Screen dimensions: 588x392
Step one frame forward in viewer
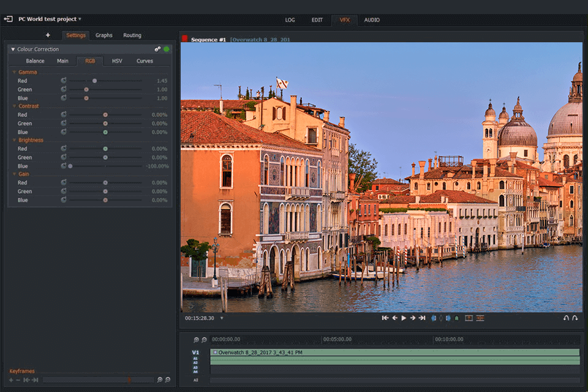click(413, 318)
